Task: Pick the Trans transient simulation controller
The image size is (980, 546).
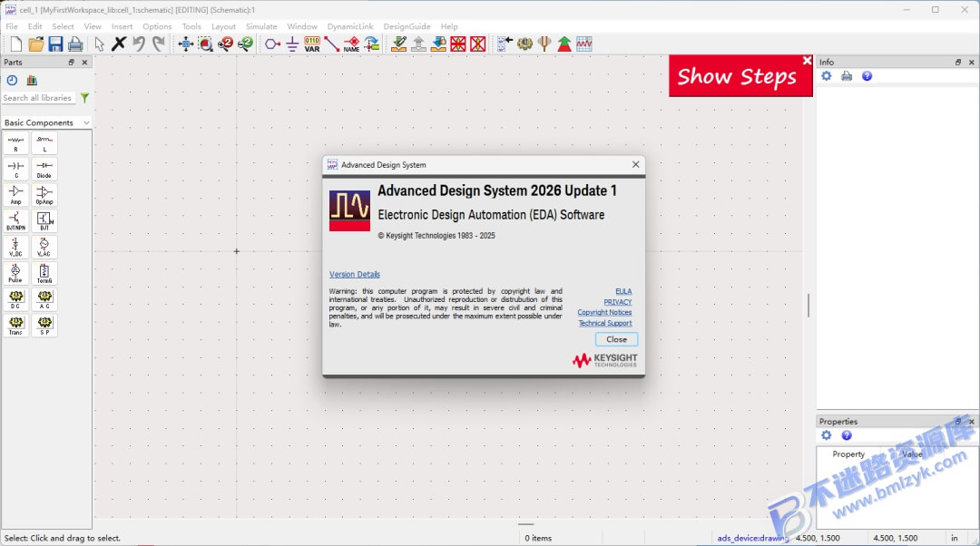Action: pyautogui.click(x=15, y=326)
